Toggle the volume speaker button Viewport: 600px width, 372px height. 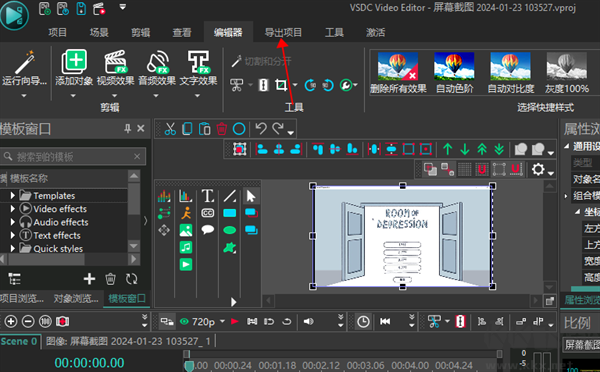click(308, 321)
